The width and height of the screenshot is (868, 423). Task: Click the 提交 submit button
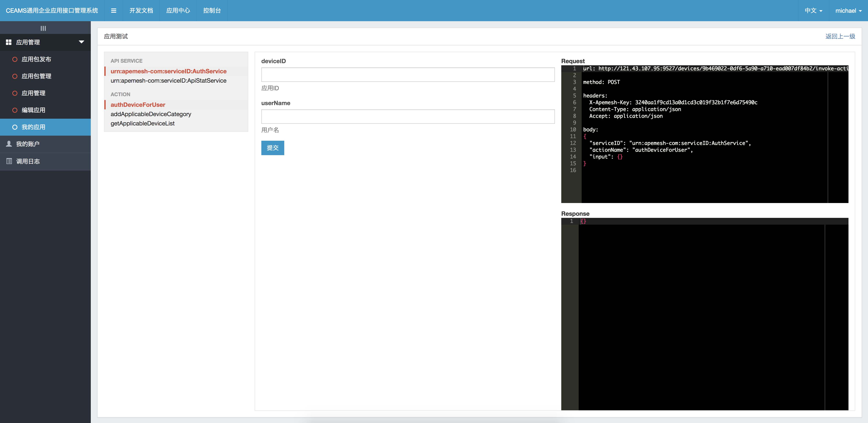coord(273,148)
